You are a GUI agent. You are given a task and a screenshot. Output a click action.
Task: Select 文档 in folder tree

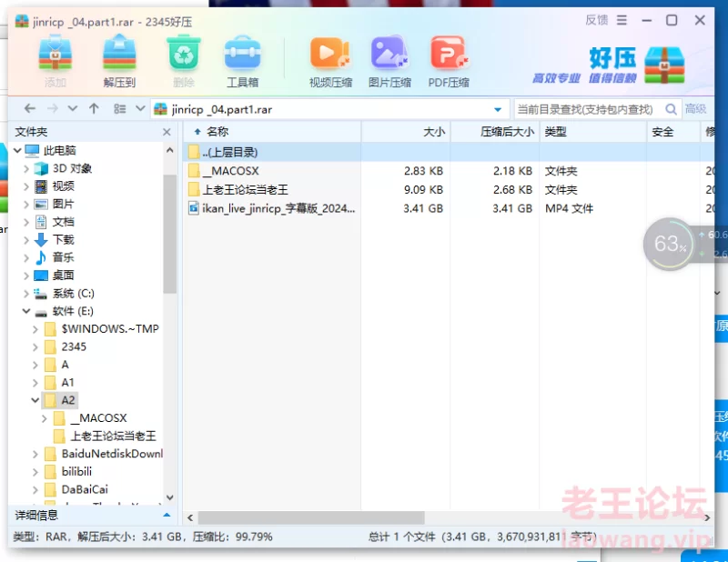point(63,222)
